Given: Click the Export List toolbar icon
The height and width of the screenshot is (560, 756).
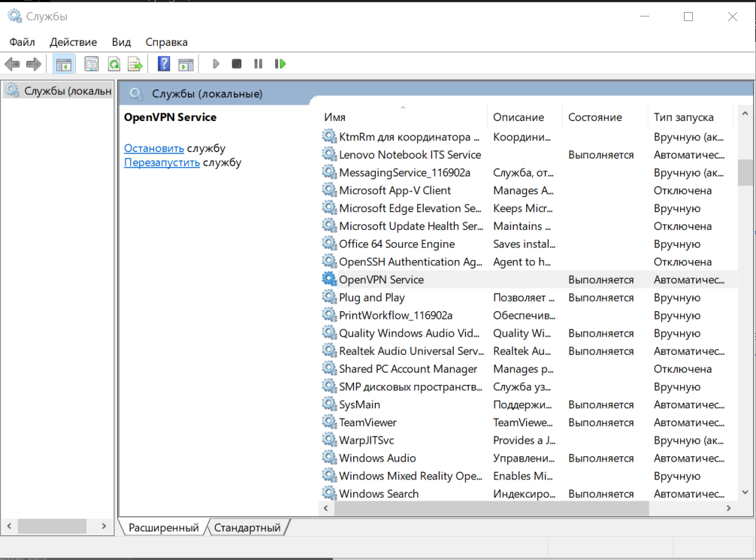Looking at the screenshot, I should coord(135,64).
